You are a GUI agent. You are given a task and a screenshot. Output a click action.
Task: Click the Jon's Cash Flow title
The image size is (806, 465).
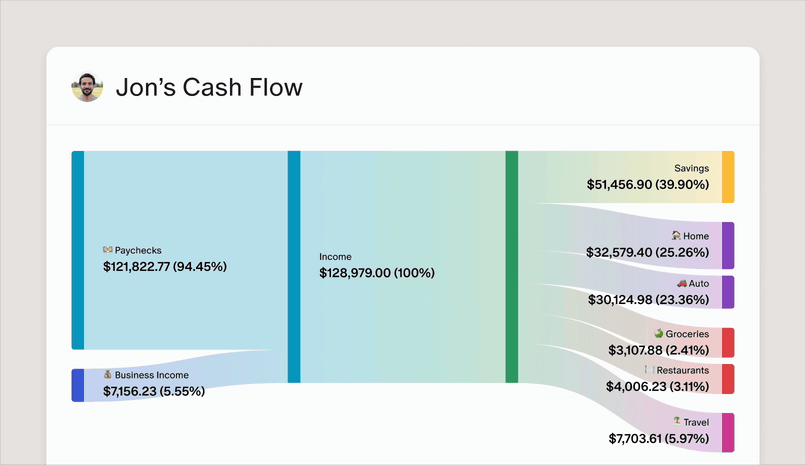(x=209, y=88)
